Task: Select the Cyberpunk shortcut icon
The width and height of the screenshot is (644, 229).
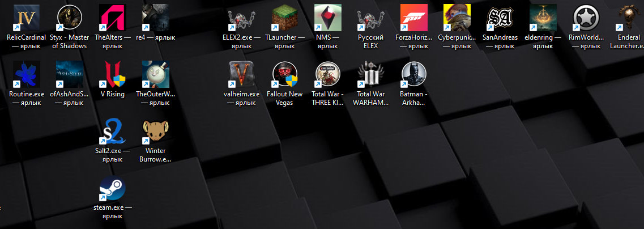Action: coord(457,18)
